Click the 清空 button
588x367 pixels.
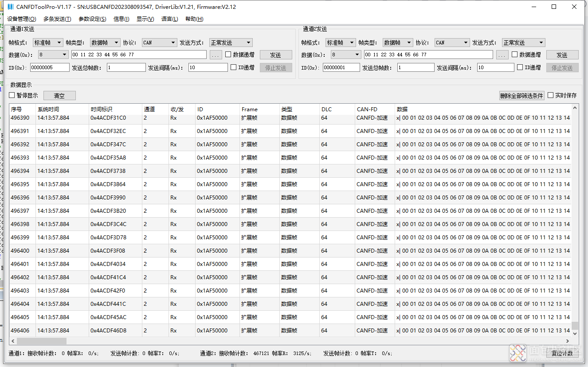pyautogui.click(x=59, y=96)
